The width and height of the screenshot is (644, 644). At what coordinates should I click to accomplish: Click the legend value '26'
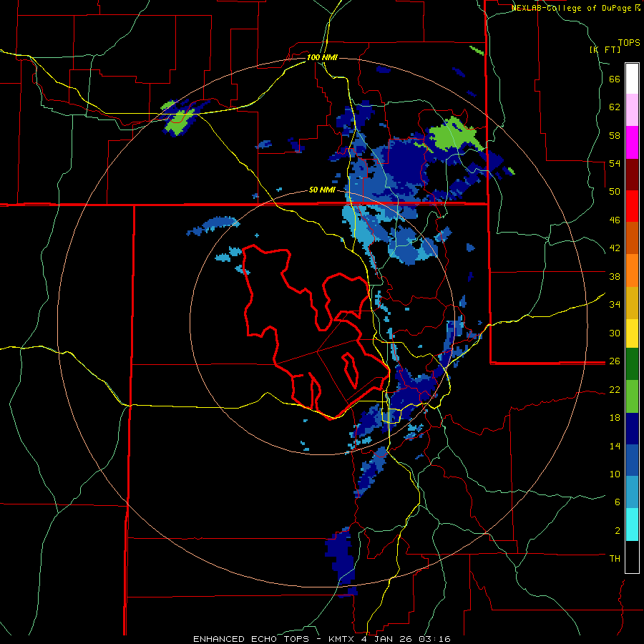(615, 361)
